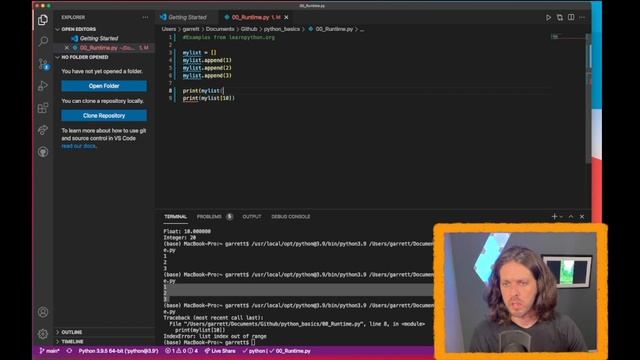Click the Open Folder button
The height and width of the screenshot is (360, 640).
click(104, 86)
